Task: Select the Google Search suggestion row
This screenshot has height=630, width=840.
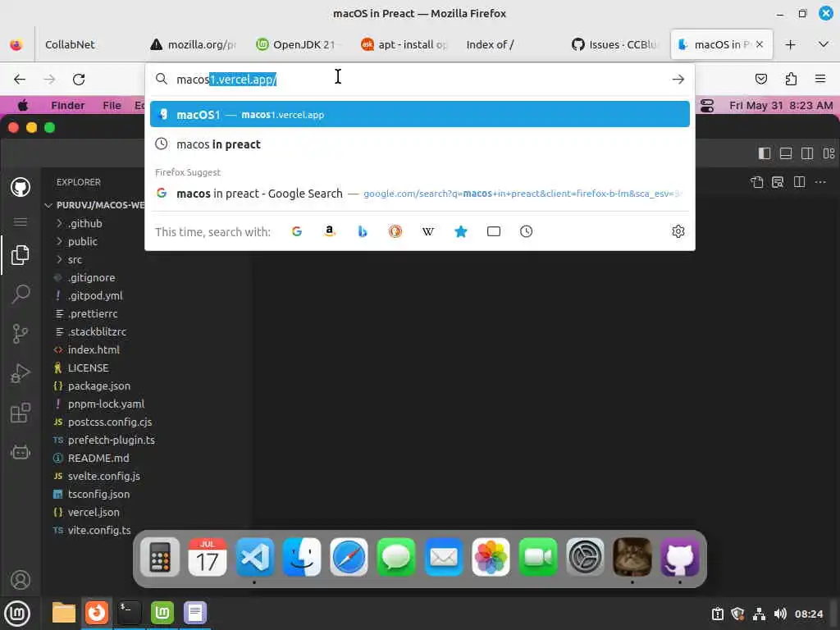Action: tap(420, 194)
